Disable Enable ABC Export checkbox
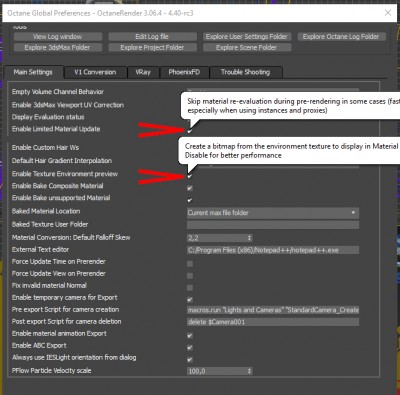This screenshot has width=400, height=395. point(190,348)
